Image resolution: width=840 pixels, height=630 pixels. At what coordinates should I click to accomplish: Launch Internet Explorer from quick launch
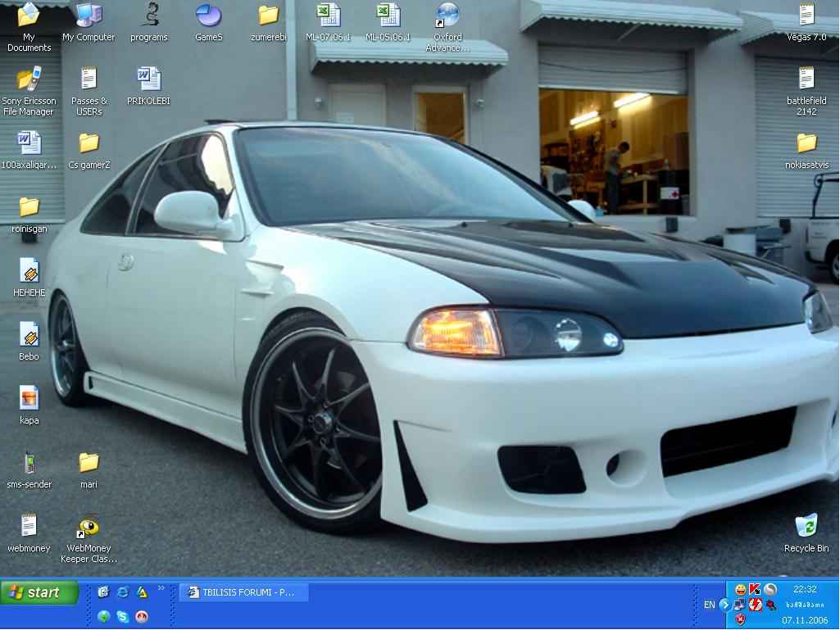pyautogui.click(x=122, y=591)
